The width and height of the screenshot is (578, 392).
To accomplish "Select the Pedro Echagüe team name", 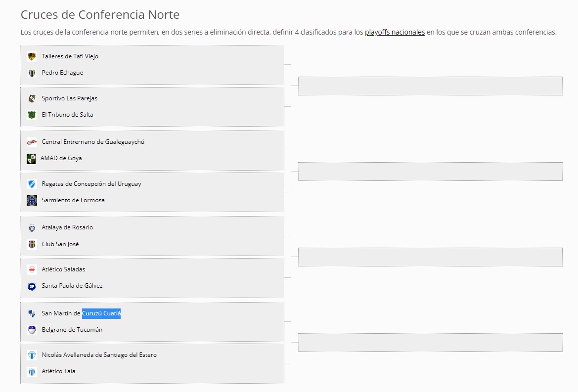I will pos(62,73).
